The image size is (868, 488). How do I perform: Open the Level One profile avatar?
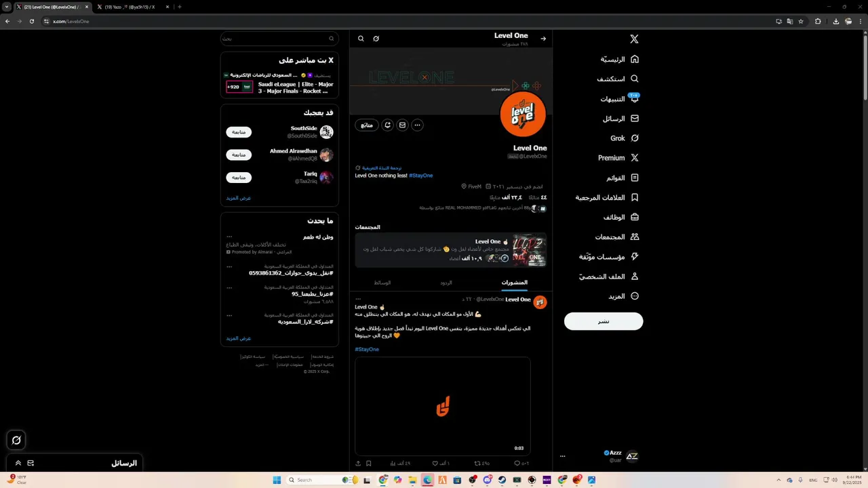(x=523, y=115)
